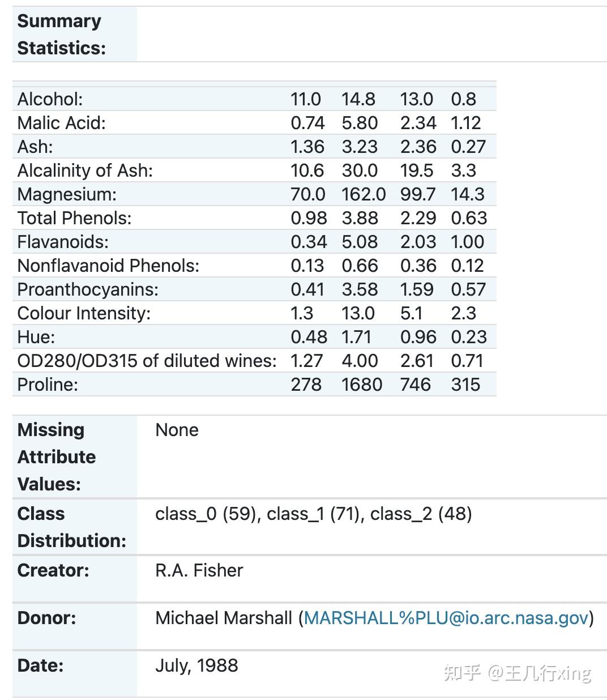Click the Flavanoids row label

pos(63,242)
